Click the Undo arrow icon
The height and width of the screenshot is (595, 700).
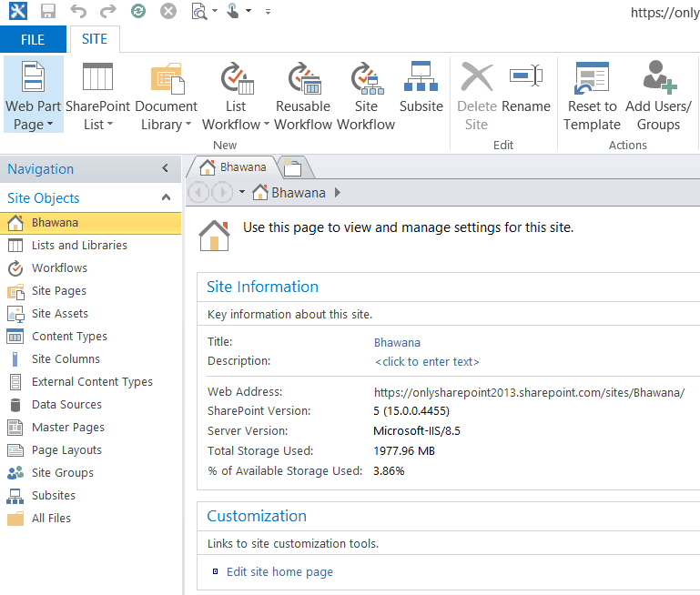(x=78, y=11)
